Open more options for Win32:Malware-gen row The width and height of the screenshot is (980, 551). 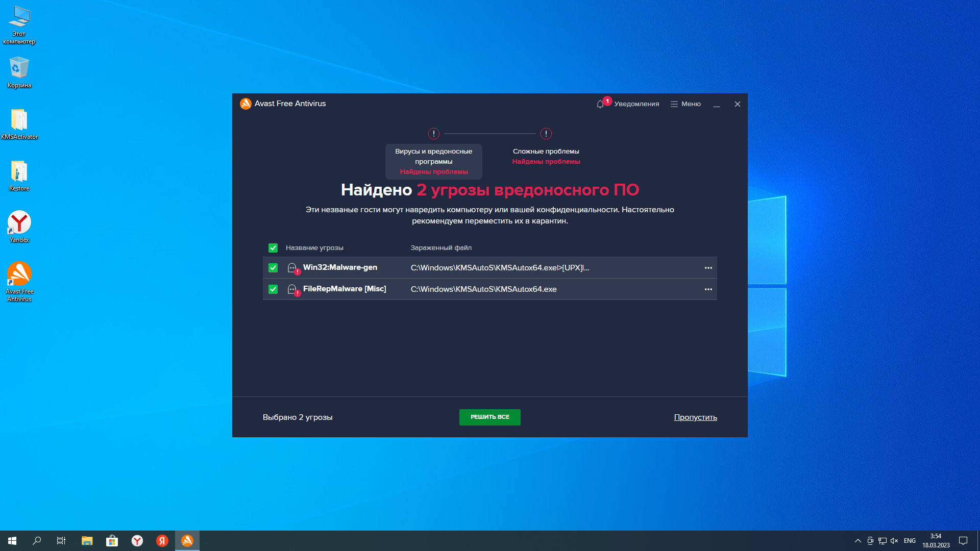pos(708,268)
